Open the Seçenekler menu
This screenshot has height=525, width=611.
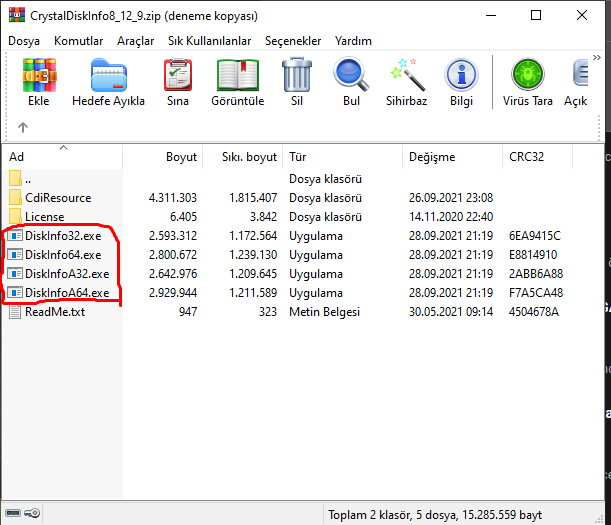click(293, 41)
